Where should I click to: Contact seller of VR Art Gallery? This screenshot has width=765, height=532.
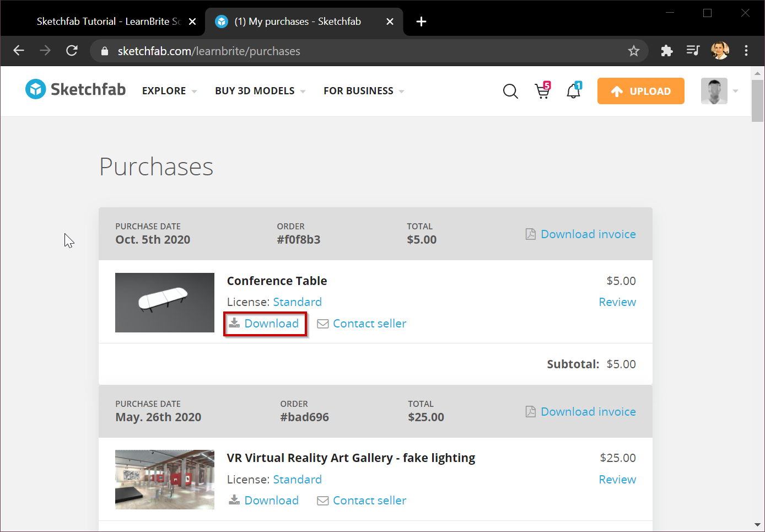click(x=369, y=501)
